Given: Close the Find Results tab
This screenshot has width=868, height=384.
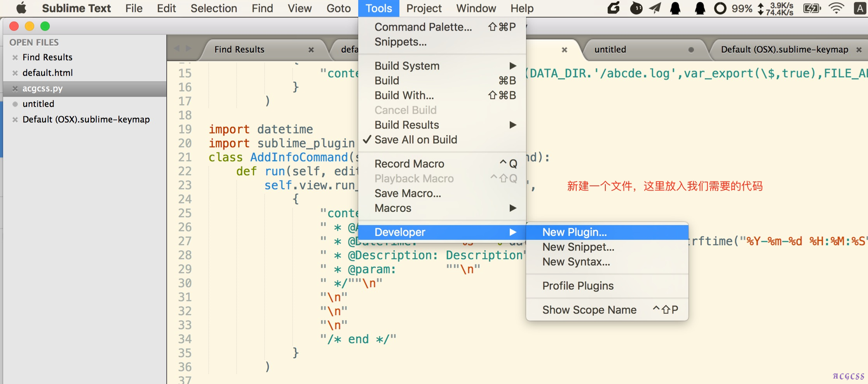Looking at the screenshot, I should [x=311, y=50].
